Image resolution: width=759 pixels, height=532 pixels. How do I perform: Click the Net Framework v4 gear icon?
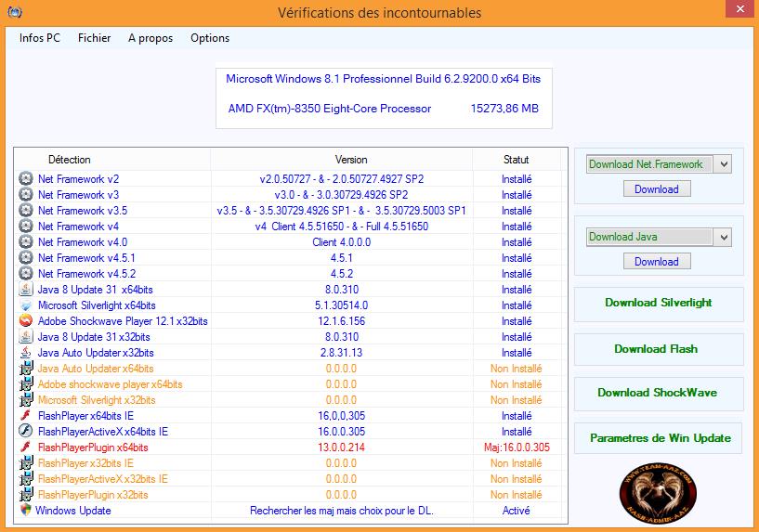click(26, 226)
